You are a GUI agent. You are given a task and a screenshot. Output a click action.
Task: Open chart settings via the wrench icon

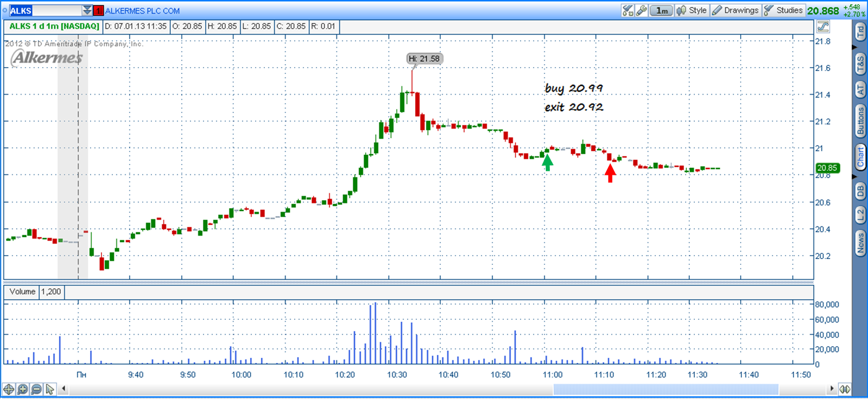642,10
